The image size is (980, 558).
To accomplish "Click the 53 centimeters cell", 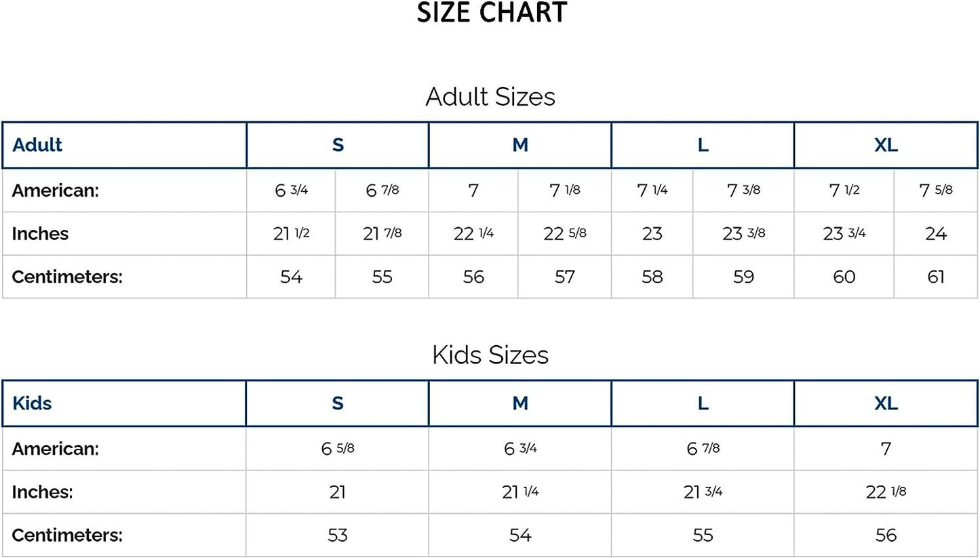I will point(338,535).
